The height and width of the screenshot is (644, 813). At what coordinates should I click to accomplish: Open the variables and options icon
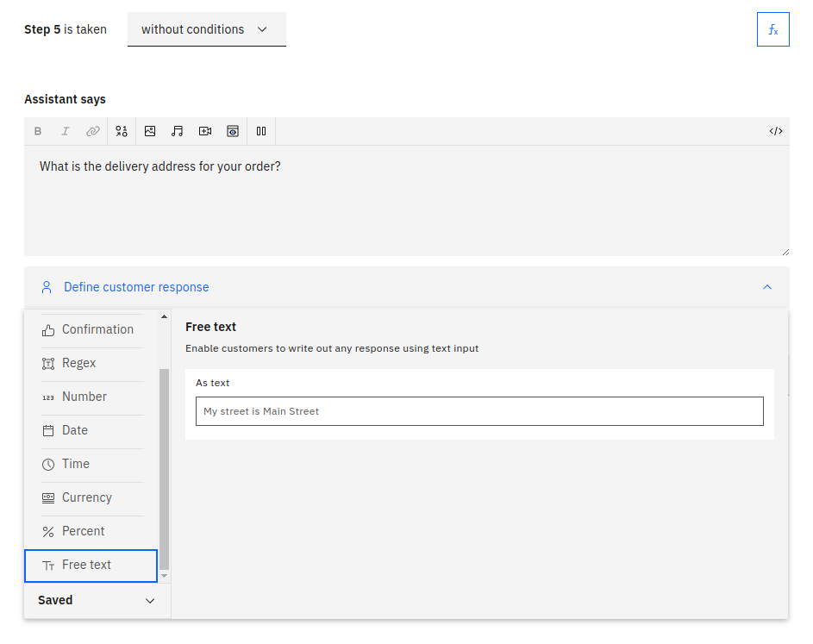pos(122,131)
